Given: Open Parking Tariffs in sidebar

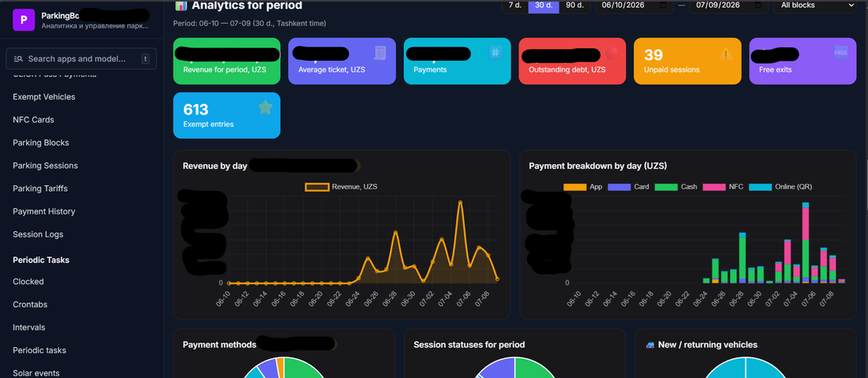Looking at the screenshot, I should (x=40, y=189).
